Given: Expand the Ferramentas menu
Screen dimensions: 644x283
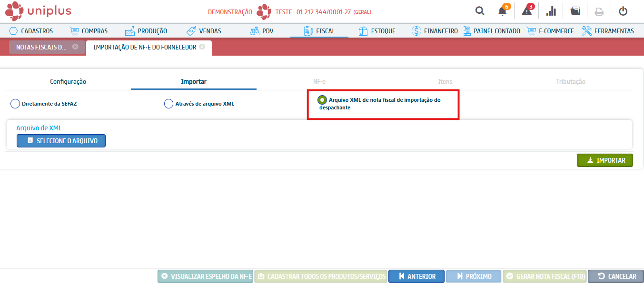Looking at the screenshot, I should coord(608,31).
